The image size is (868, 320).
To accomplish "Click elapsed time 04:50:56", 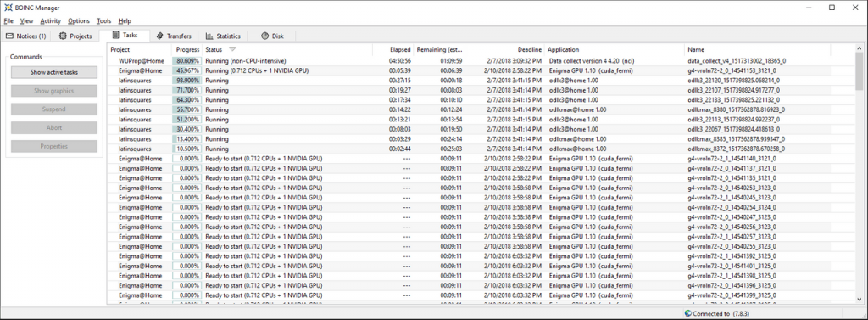I will pyautogui.click(x=400, y=60).
